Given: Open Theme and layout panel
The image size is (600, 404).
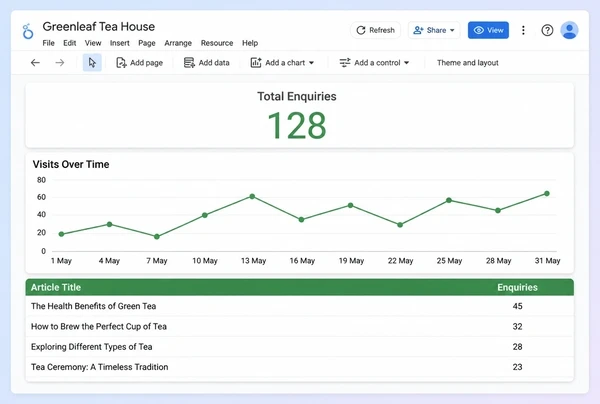Looking at the screenshot, I should [468, 63].
